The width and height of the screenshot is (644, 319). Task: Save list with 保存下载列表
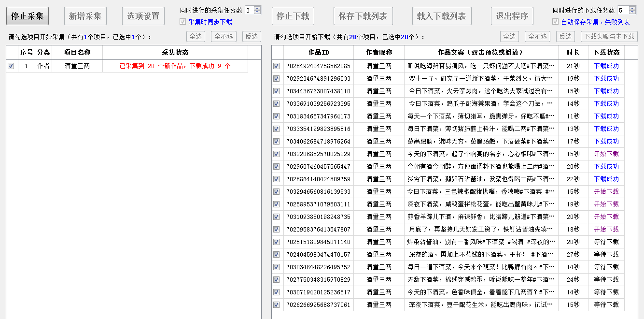point(363,16)
